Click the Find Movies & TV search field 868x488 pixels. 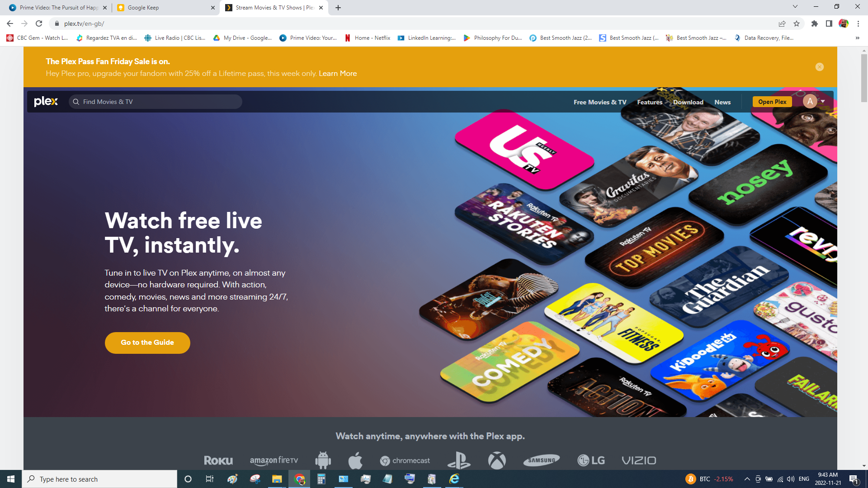coord(156,102)
